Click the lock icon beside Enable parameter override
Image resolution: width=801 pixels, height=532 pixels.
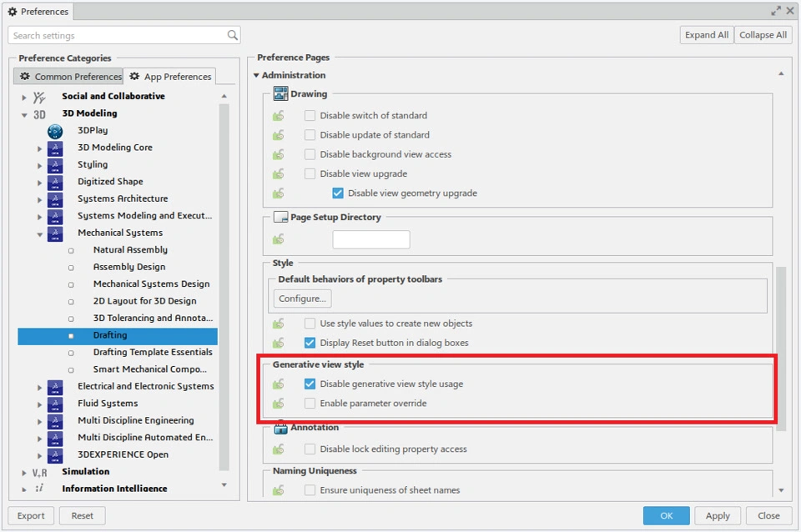[279, 404]
